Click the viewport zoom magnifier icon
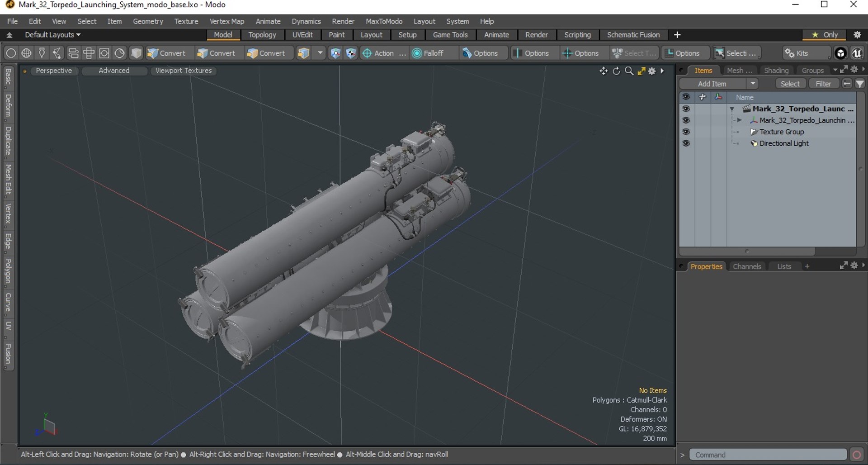The height and width of the screenshot is (465, 868). [x=629, y=71]
